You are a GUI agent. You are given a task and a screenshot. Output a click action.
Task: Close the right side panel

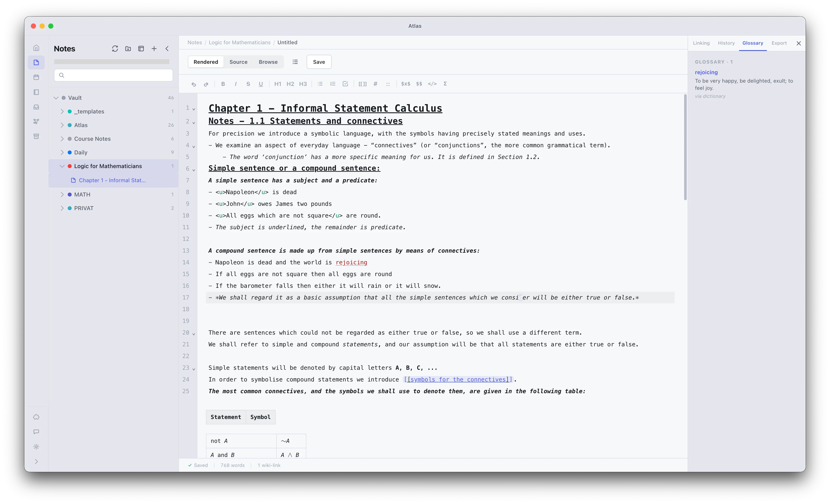tap(799, 43)
